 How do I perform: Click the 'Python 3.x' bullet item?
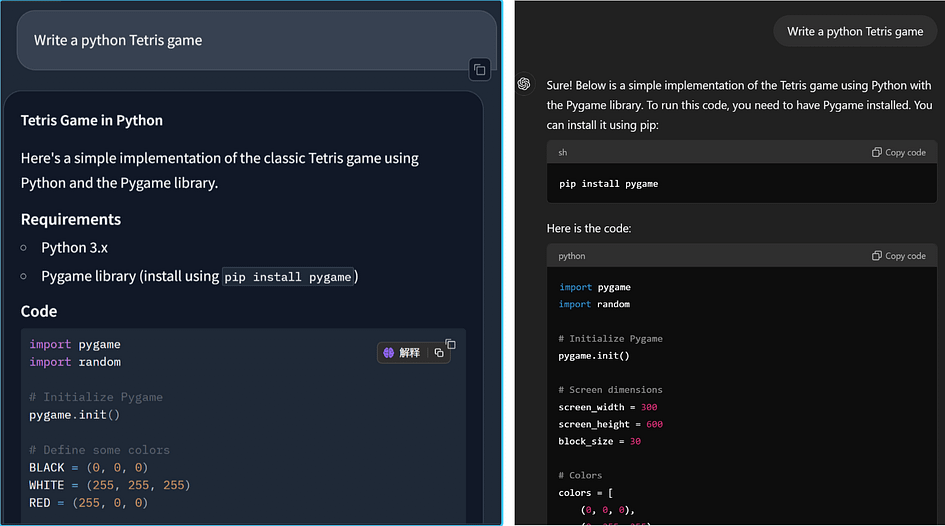pyautogui.click(x=74, y=248)
